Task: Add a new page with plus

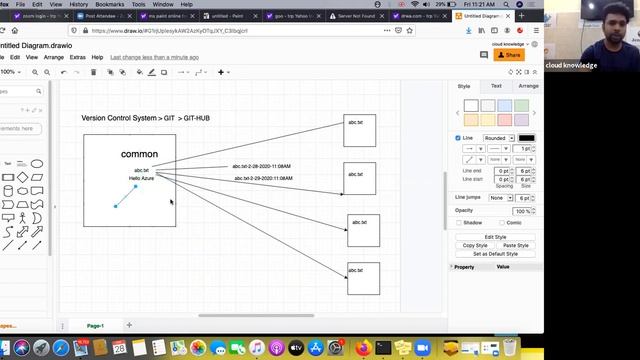Action: 129,325
